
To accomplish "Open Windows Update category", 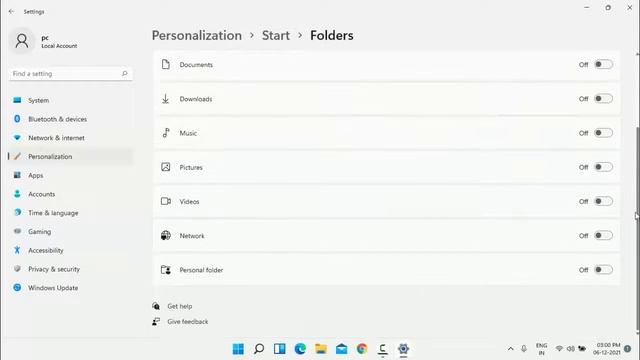I will [70, 288].
